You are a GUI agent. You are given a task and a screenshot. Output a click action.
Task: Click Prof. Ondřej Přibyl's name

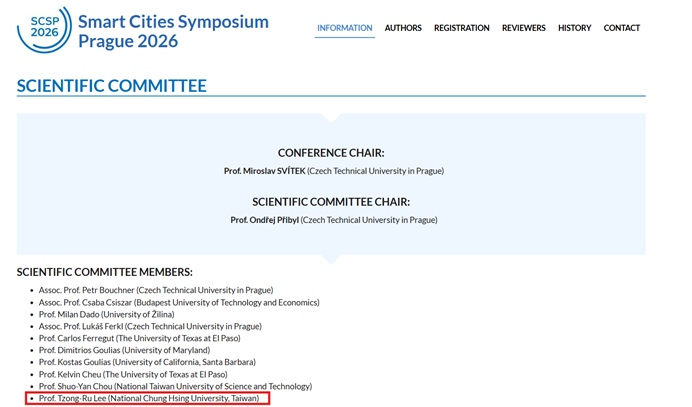[x=264, y=220]
